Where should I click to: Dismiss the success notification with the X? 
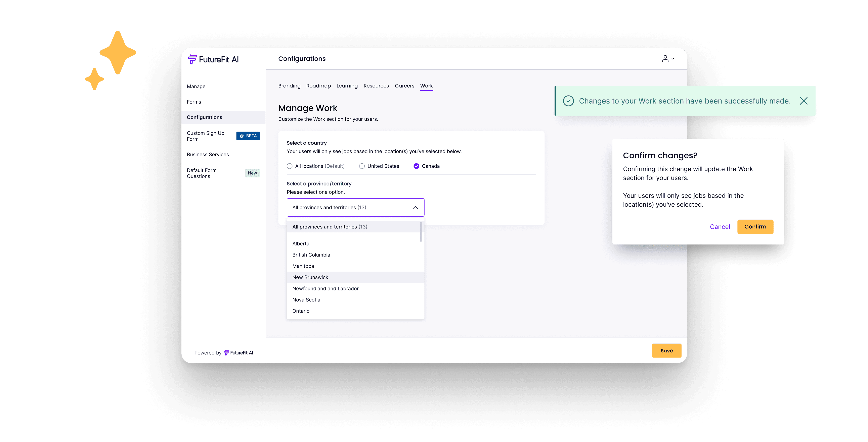[x=803, y=101]
